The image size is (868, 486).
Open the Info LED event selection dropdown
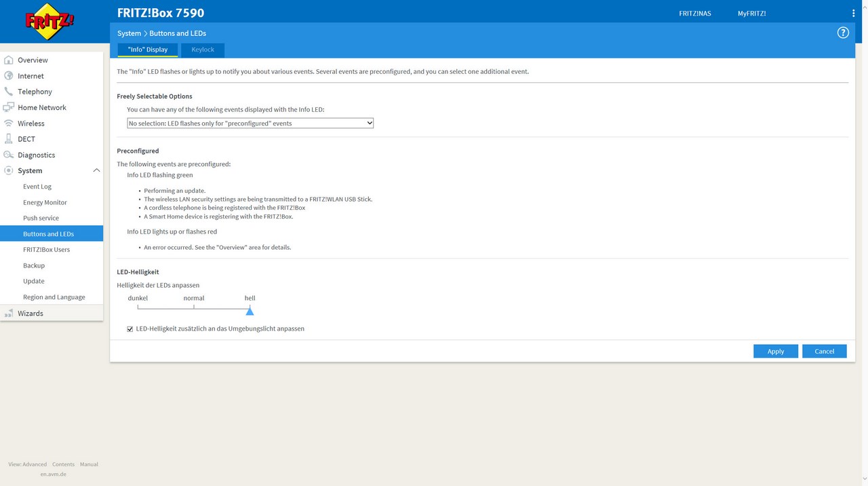[x=250, y=123]
